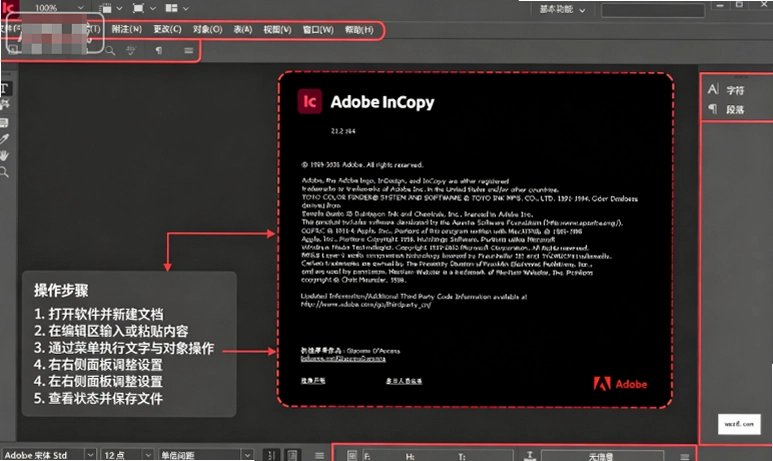Screen dimensions: 773x461
Task: Click the Arrange Documents icon in top bar
Action: point(171,8)
